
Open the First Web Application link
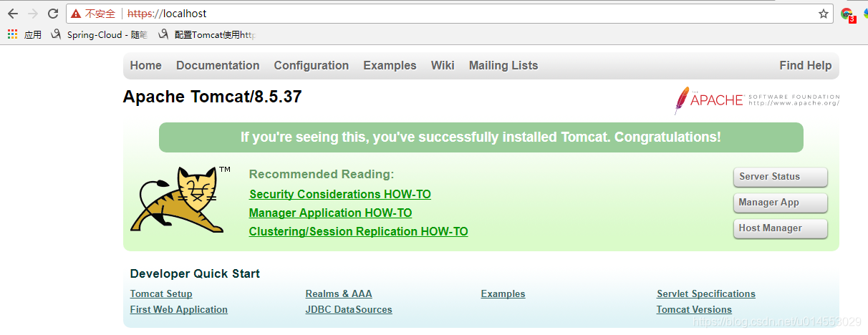pyautogui.click(x=179, y=309)
